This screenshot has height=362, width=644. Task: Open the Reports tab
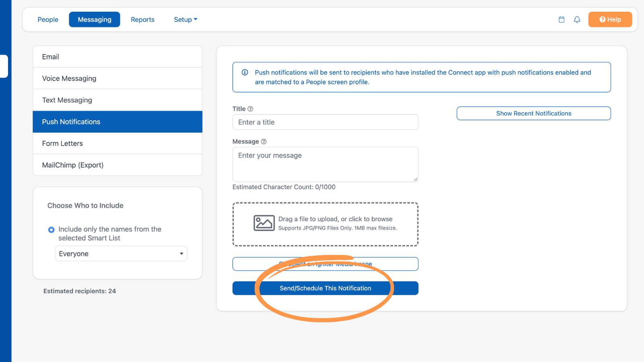coord(142,19)
